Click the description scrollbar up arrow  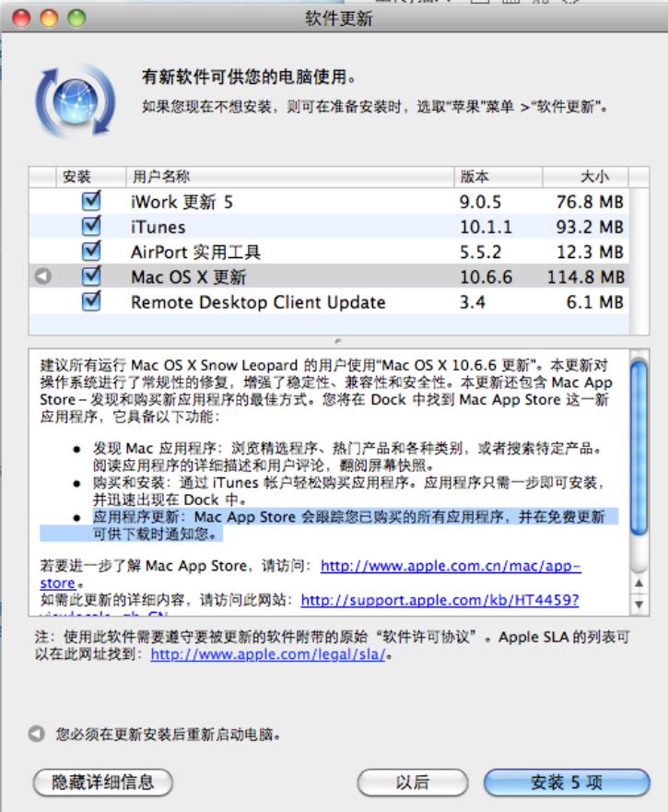click(639, 583)
